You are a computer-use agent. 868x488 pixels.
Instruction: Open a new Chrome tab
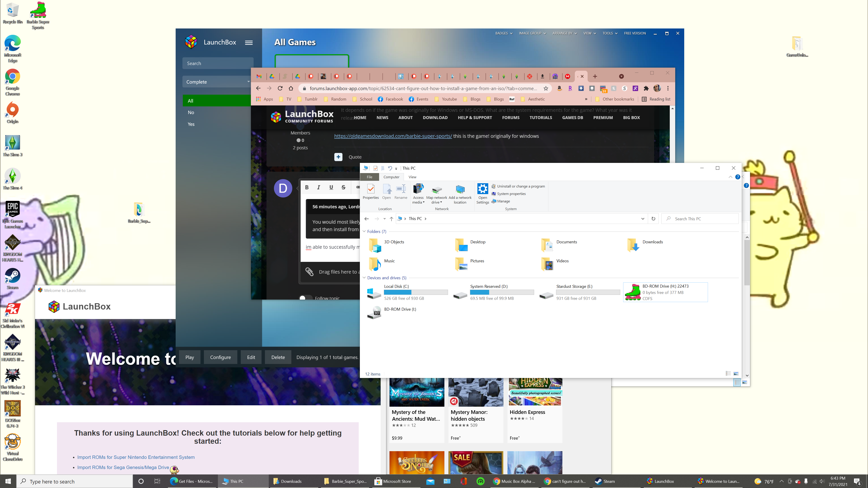tap(595, 76)
